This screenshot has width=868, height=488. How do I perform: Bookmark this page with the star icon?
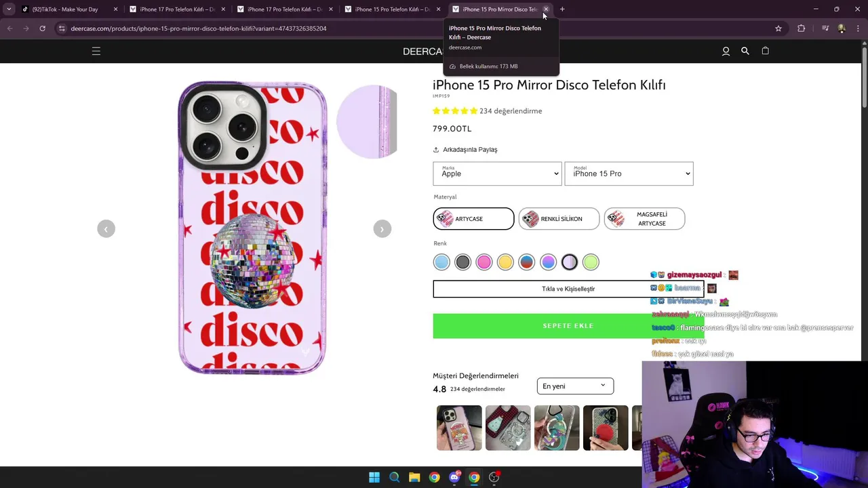coord(778,28)
